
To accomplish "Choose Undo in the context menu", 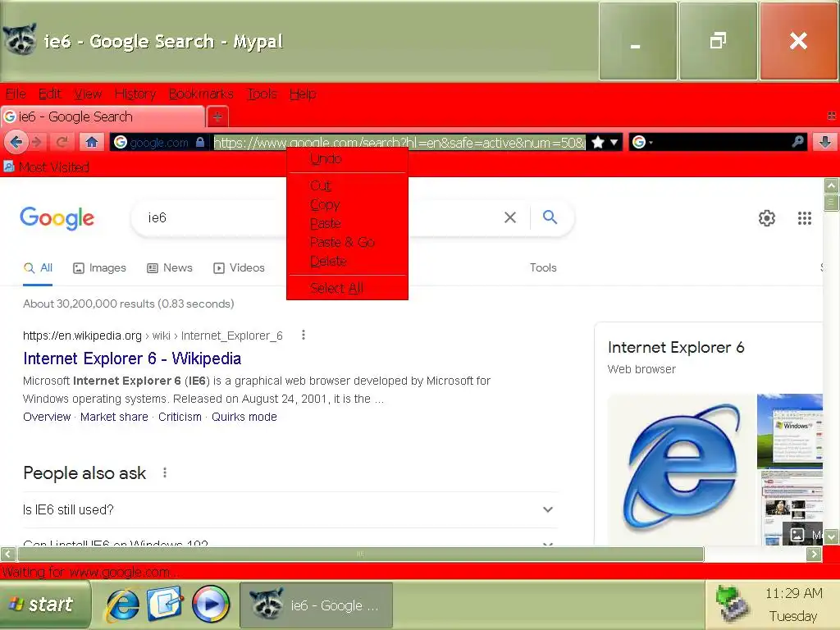I will click(x=347, y=158).
